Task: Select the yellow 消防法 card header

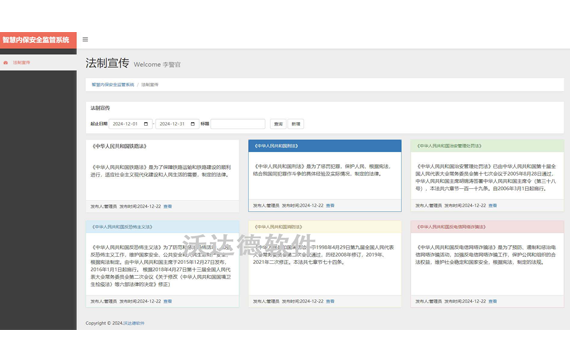Action: 325,227
